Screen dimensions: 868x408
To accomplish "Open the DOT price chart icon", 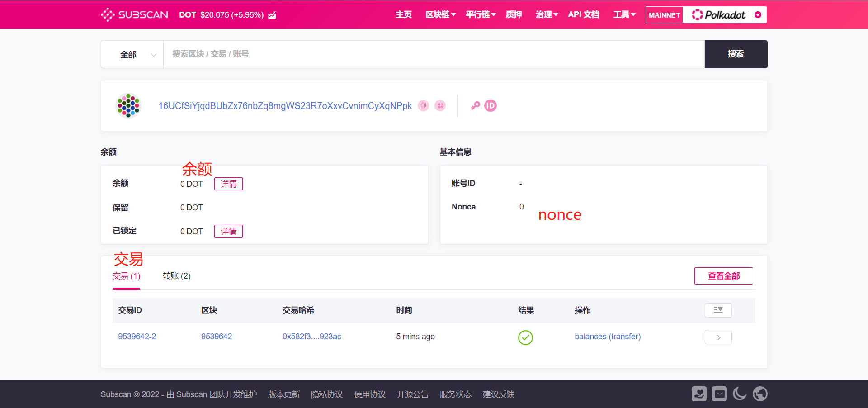I will coord(272,15).
